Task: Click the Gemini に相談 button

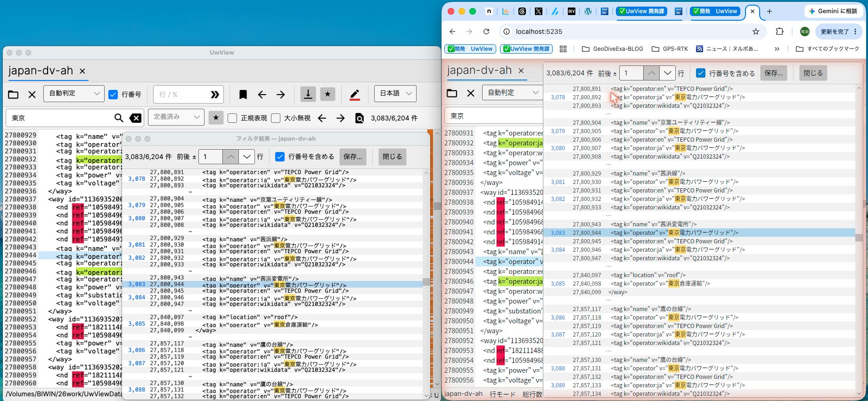Action: 833,11
